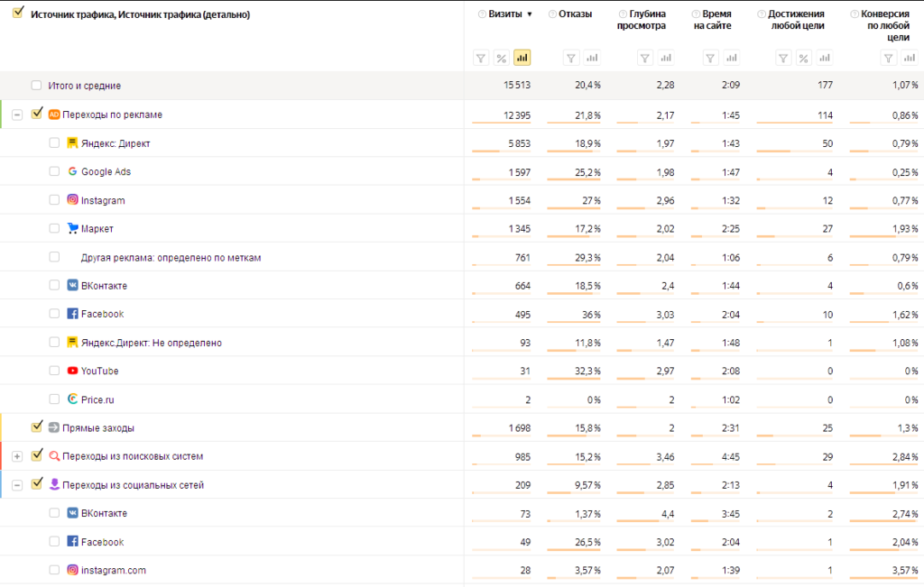924x587 pixels.
Task: Toggle percent view icon under Визиты column
Action: (x=501, y=58)
